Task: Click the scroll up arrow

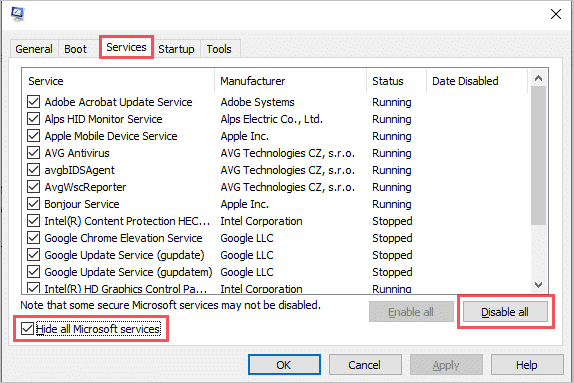Action: coord(538,78)
